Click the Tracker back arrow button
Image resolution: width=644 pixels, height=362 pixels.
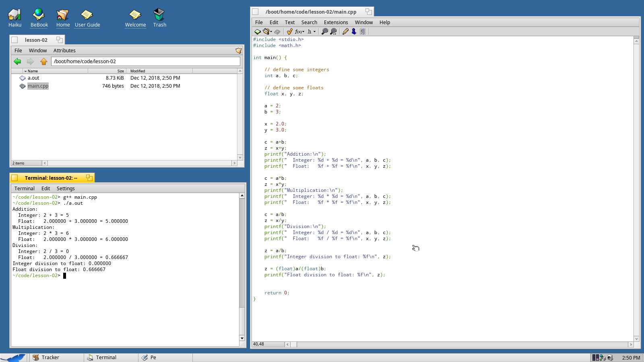point(17,62)
